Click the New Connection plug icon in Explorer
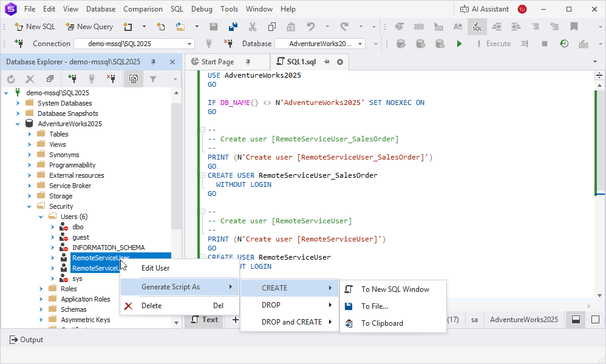 pyautogui.click(x=72, y=79)
